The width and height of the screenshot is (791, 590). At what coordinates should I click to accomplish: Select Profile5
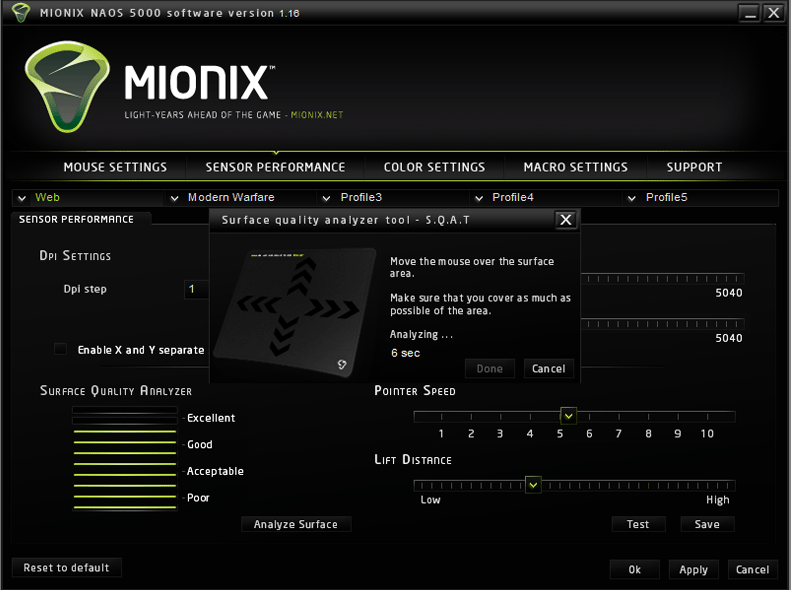666,197
